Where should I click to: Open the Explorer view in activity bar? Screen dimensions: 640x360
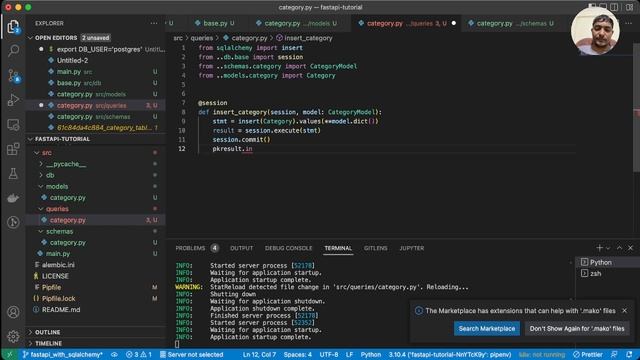point(13,27)
